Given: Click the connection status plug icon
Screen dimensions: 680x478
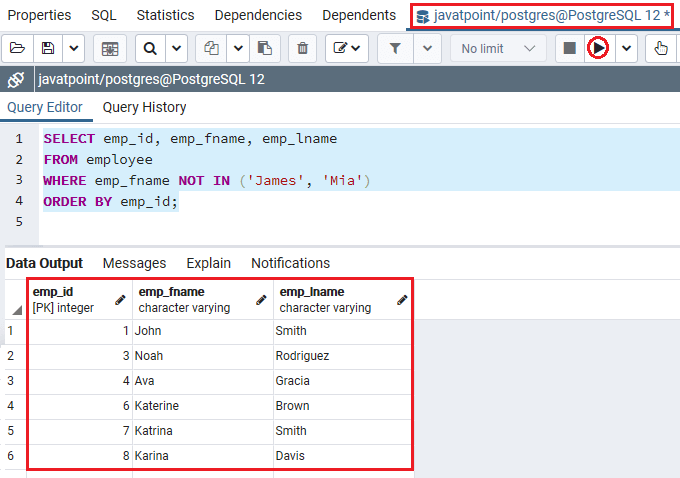Looking at the screenshot, I should click(16, 79).
